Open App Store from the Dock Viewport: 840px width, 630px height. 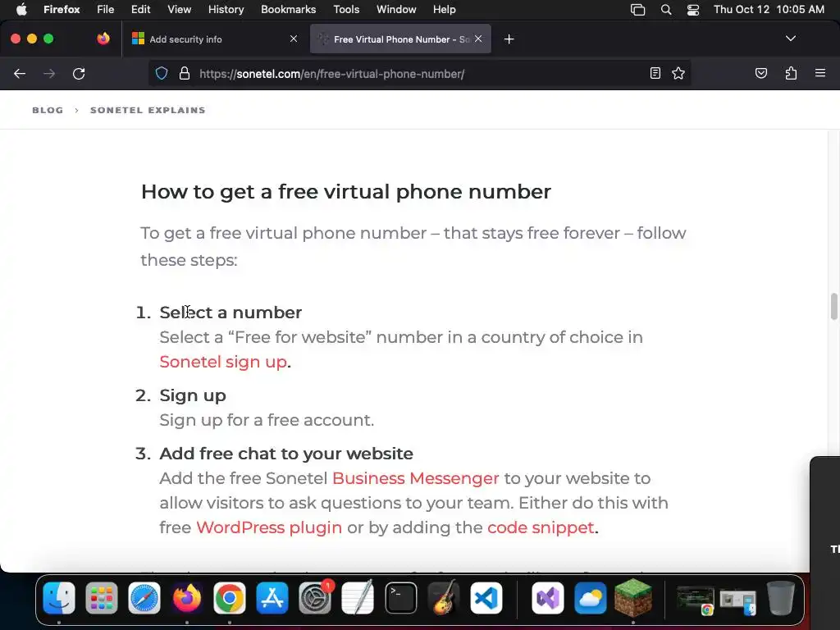pos(272,598)
